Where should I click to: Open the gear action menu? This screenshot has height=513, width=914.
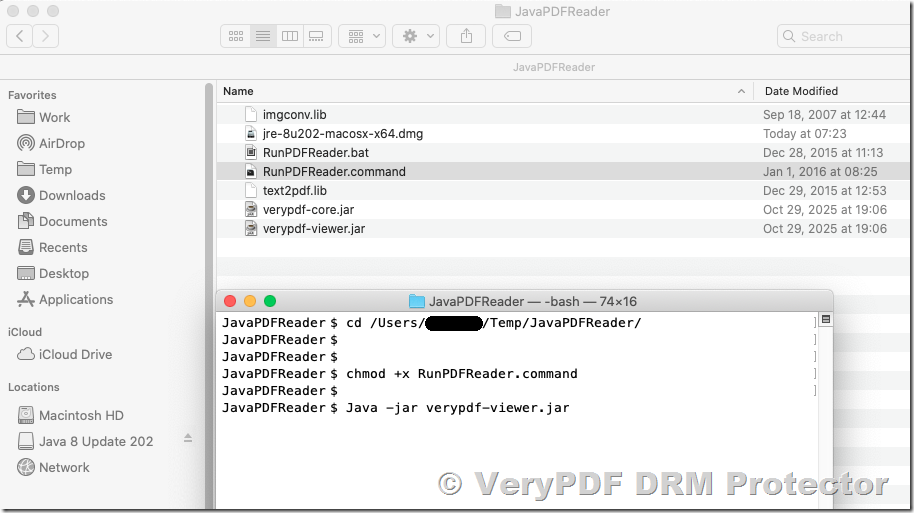416,36
